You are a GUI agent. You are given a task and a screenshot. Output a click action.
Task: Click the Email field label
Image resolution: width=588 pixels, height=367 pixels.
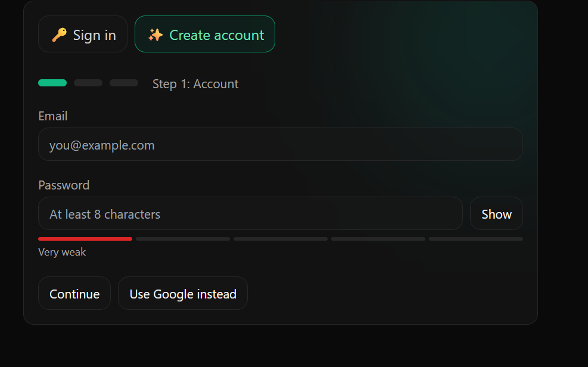coord(53,116)
